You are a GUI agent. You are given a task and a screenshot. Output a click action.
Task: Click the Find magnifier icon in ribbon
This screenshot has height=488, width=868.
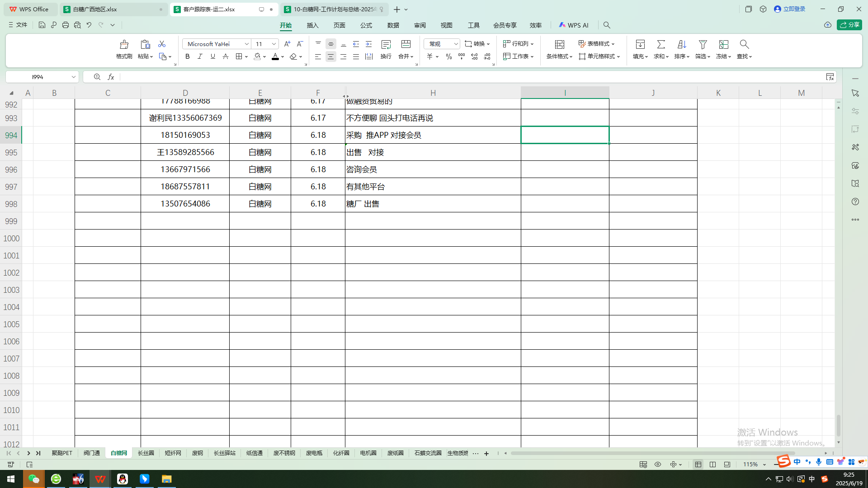point(744,44)
